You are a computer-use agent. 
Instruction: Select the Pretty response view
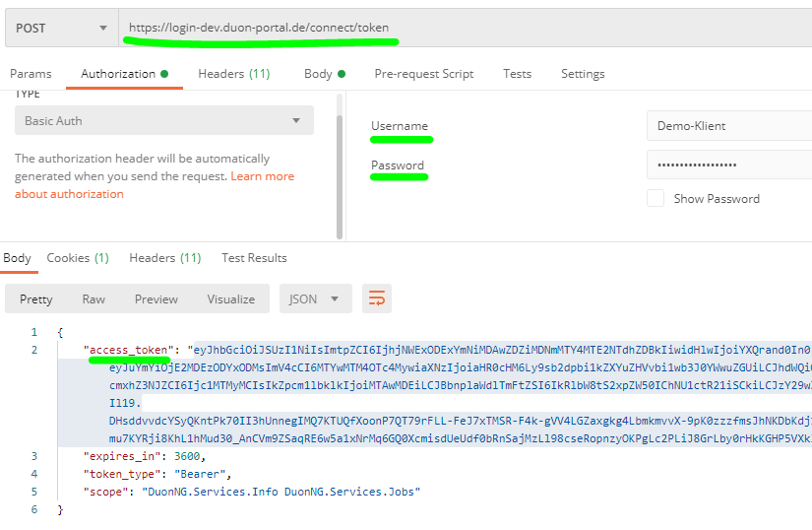[x=36, y=298]
